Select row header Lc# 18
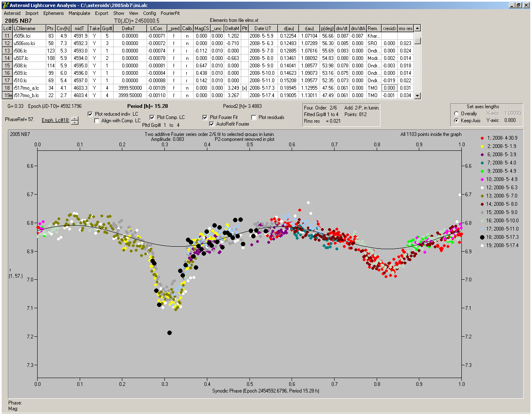This screenshot has height=414, width=532. pyautogui.click(x=7, y=88)
